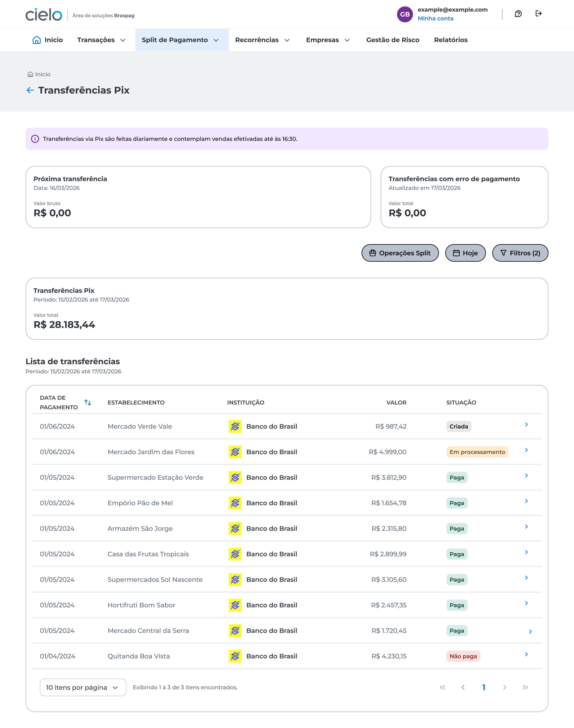Select page 1 in pagination
This screenshot has height=728, width=574.
tap(484, 687)
